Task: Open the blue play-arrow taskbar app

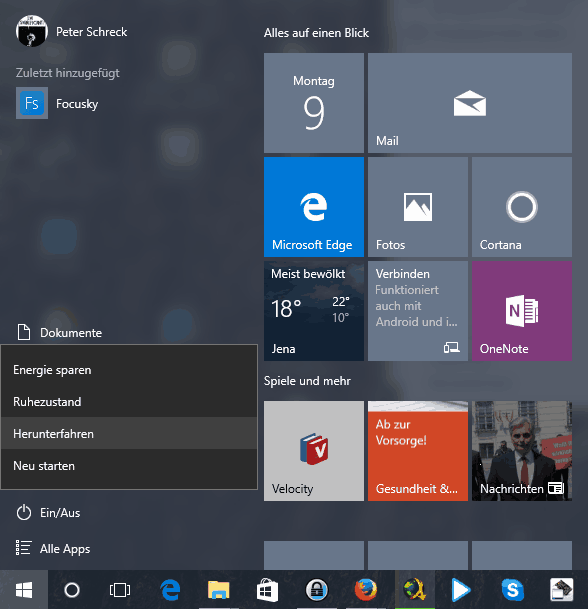Action: [461, 590]
